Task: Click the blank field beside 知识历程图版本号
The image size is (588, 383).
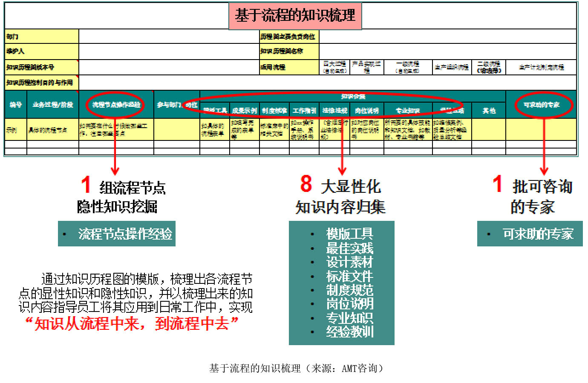Action: (169, 67)
